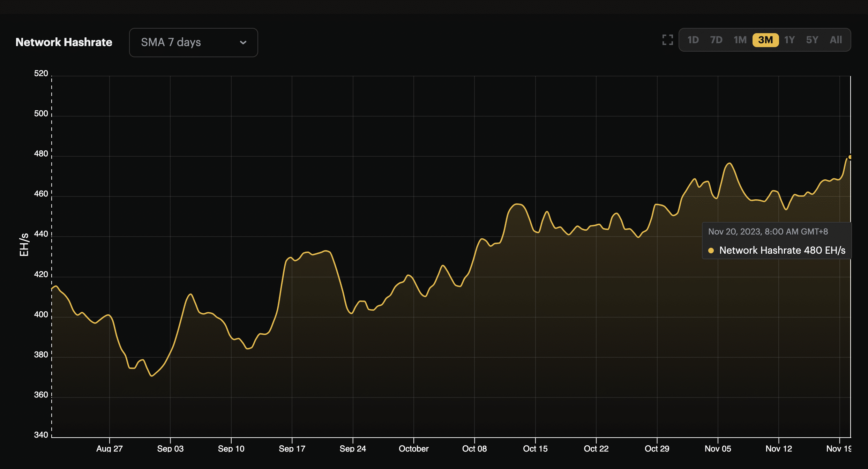Viewport: 868px width, 469px height.
Task: Click the Nov 05 axis label
Action: click(x=718, y=449)
